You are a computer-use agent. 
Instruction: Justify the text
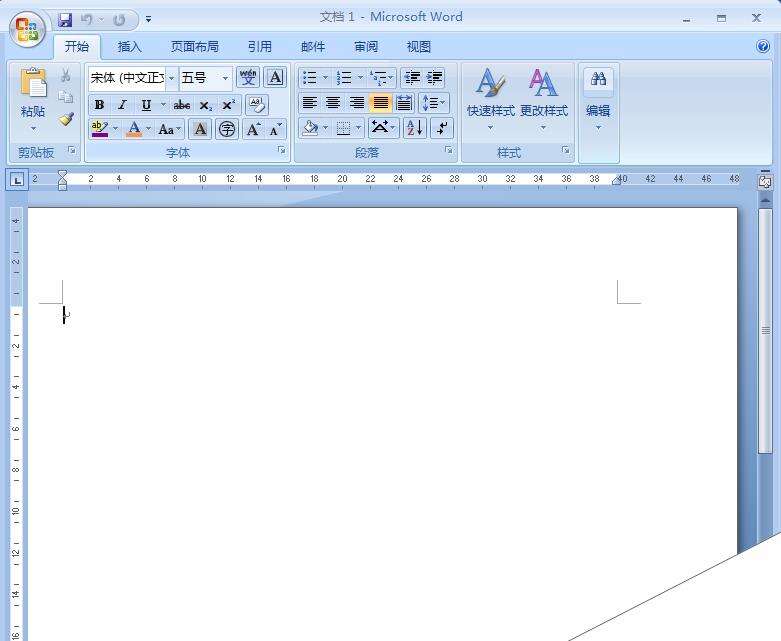380,103
